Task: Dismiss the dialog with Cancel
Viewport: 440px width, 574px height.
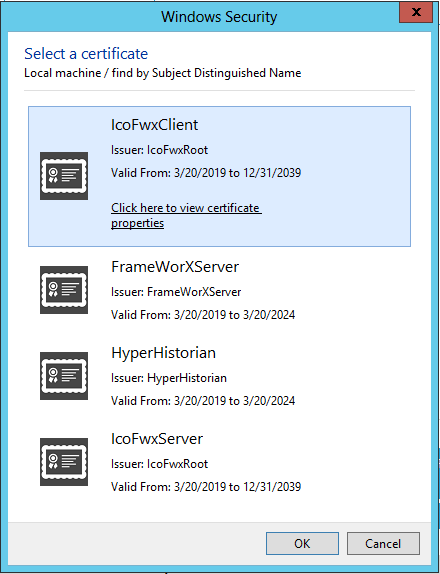Action: point(383,543)
